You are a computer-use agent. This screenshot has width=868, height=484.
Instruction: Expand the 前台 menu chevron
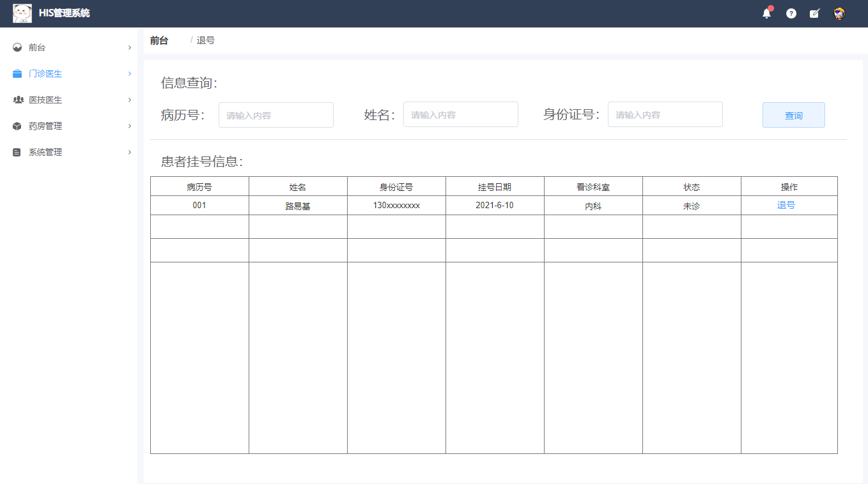point(130,47)
